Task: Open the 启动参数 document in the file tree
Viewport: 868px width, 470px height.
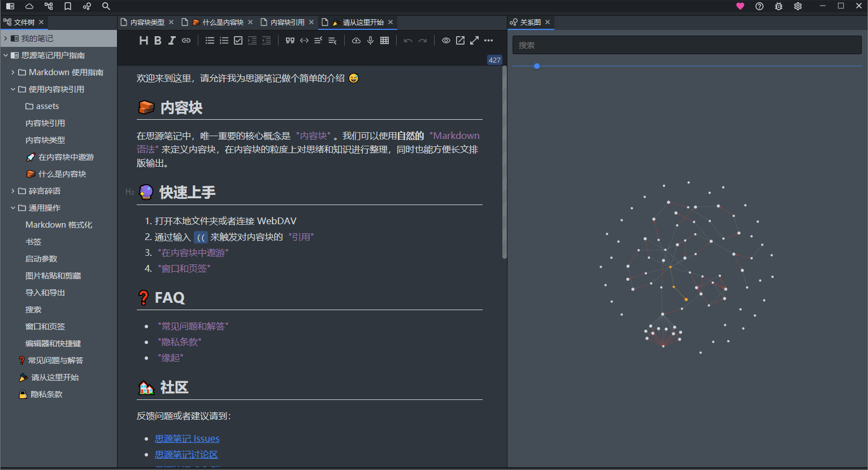Action: tap(41, 259)
